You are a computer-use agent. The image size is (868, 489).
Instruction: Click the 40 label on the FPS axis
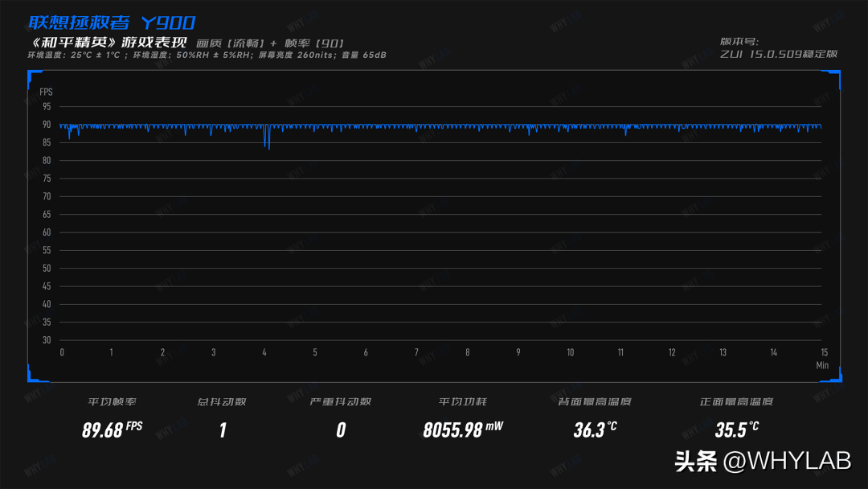point(47,304)
